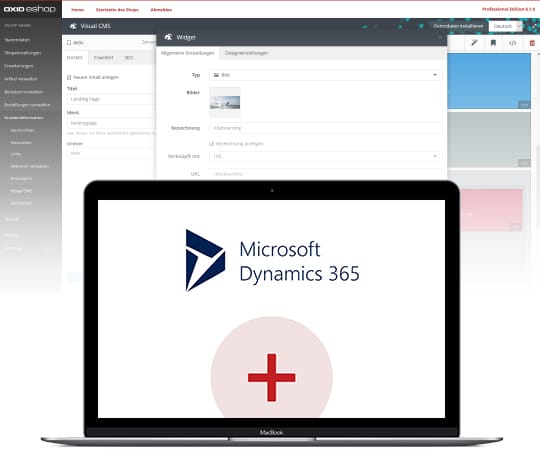Close the Widget dialog
The image size is (540, 460).
click(x=440, y=37)
